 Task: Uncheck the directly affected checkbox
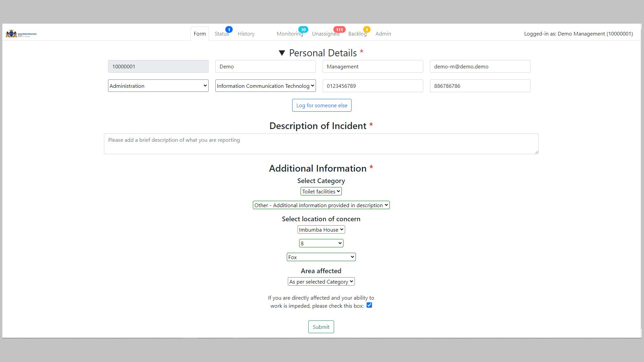[369, 305]
